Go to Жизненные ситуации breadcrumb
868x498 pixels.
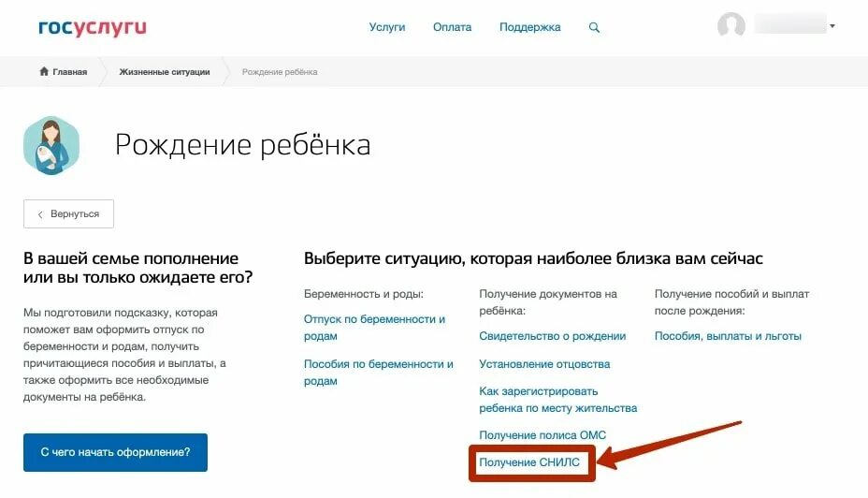click(165, 71)
